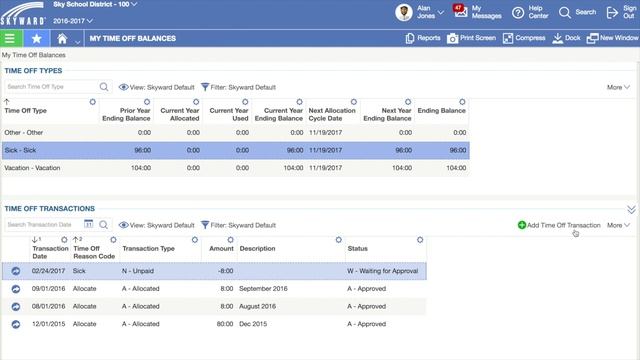Viewport: 640px width, 360px height.
Task: Open My Messages inbox
Action: pyautogui.click(x=478, y=12)
